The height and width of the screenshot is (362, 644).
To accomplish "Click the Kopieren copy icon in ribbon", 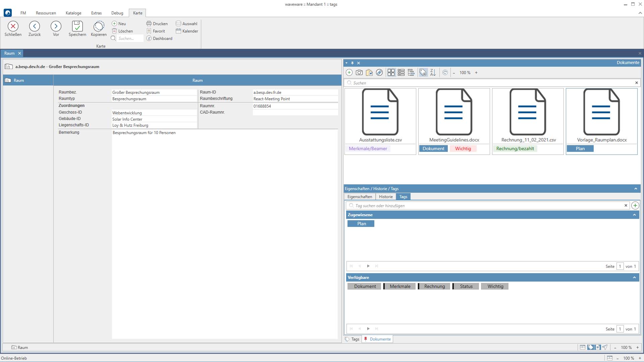I will 99,26.
